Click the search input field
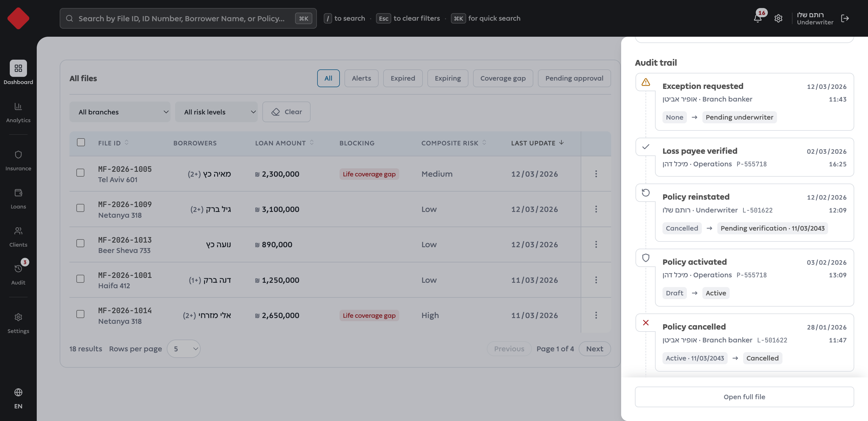This screenshot has height=421, width=868. [x=188, y=18]
